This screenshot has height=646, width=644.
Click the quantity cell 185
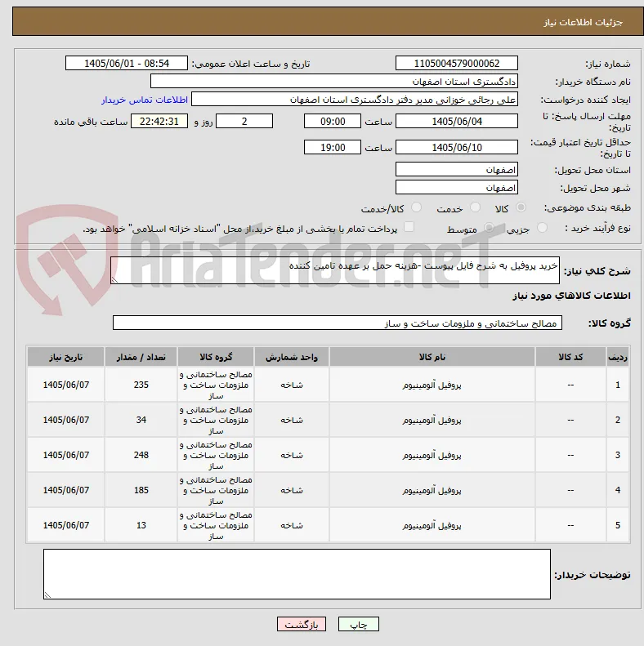[141, 490]
